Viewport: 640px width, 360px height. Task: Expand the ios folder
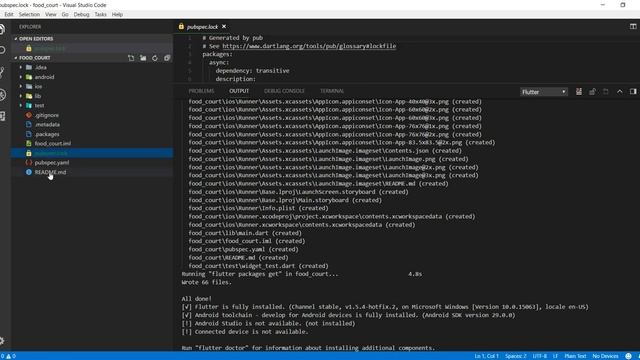(20, 87)
